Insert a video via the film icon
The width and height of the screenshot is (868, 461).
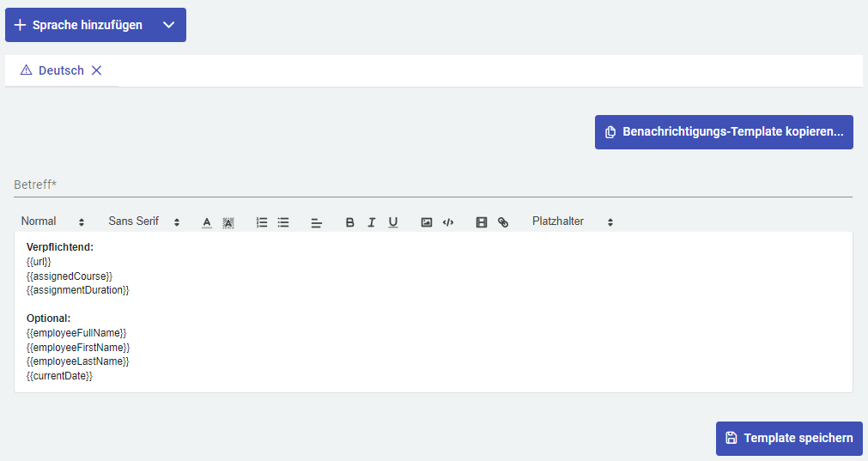pos(481,222)
